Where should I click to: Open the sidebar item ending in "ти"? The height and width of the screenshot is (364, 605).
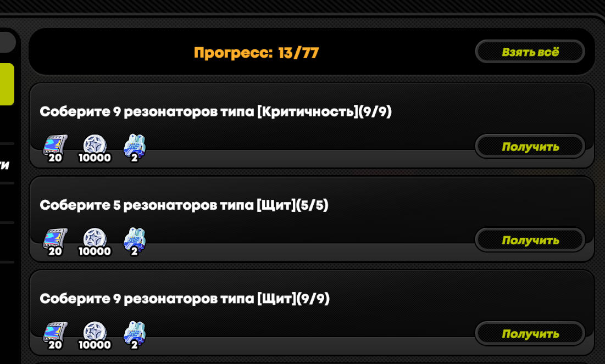tap(4, 165)
